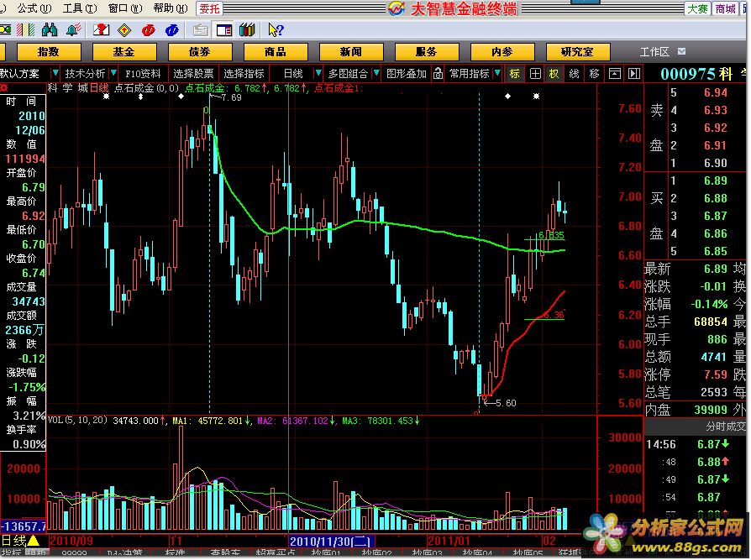The image size is (751, 560).
Task: Click the 总手 68854 value
Action: point(711,322)
